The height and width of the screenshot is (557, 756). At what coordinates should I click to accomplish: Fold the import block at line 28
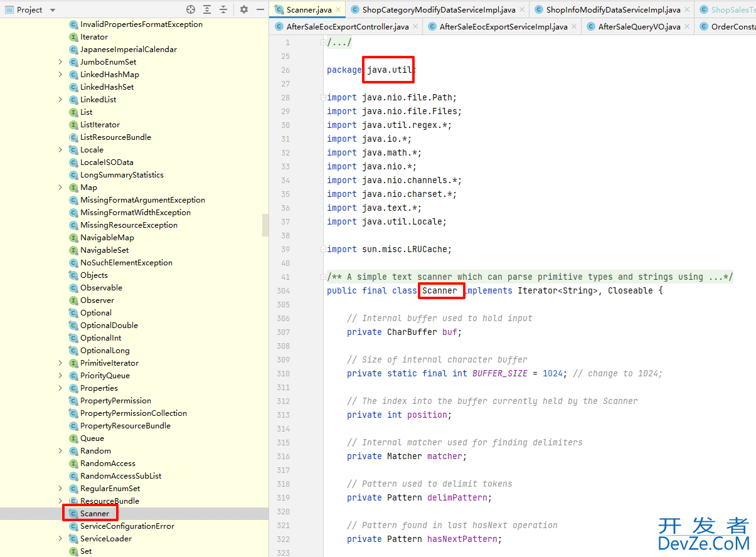click(x=323, y=97)
